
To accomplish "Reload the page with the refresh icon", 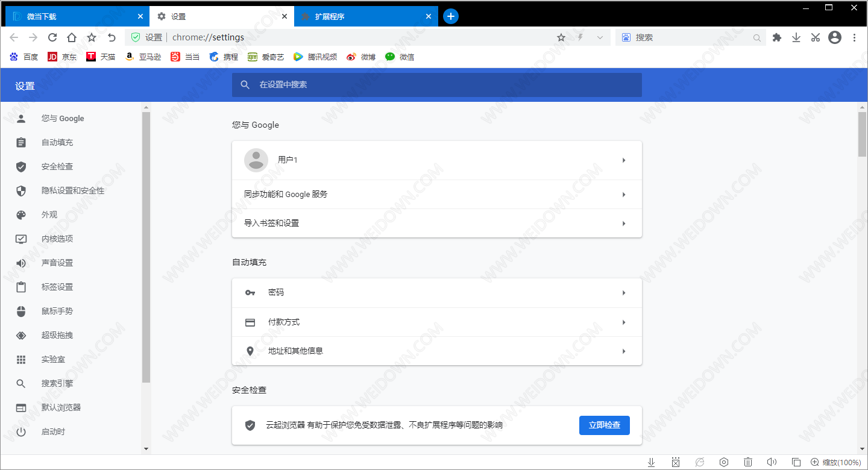I will [52, 37].
